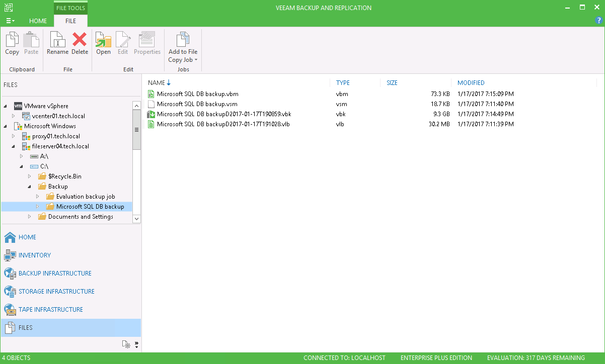Click the ENTERPRISE PLUS EDITION status text
Image resolution: width=605 pixels, height=364 pixels.
[x=436, y=358]
